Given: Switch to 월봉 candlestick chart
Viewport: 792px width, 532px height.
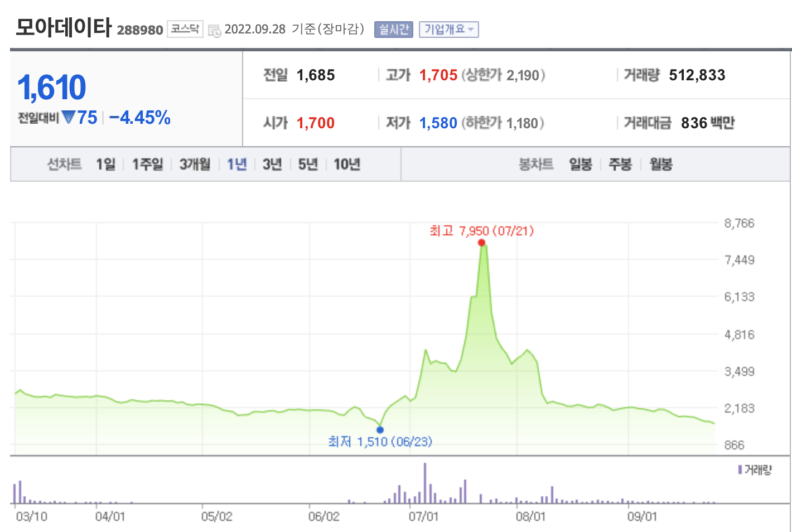Looking at the screenshot, I should click(x=661, y=164).
